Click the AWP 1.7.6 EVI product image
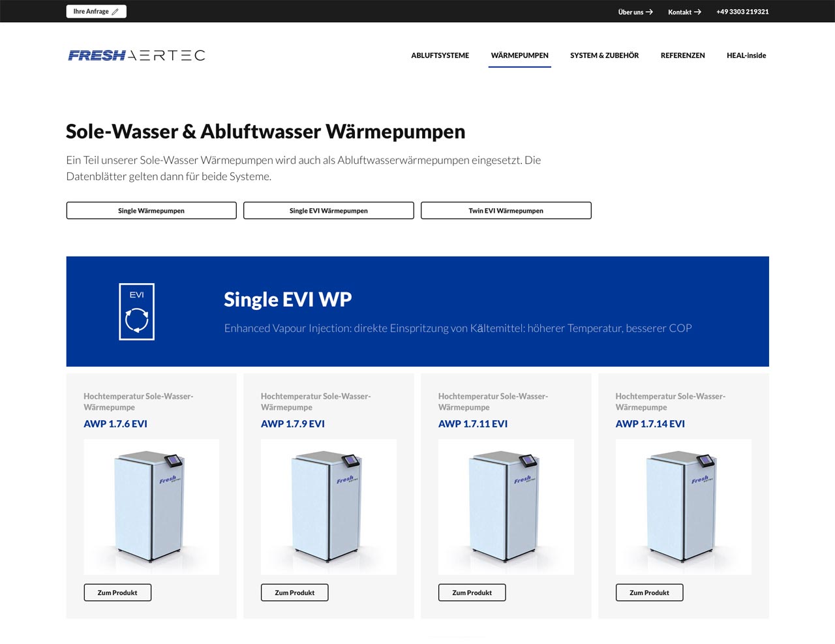Image resolution: width=835 pixels, height=644 pixels. pyautogui.click(x=151, y=507)
